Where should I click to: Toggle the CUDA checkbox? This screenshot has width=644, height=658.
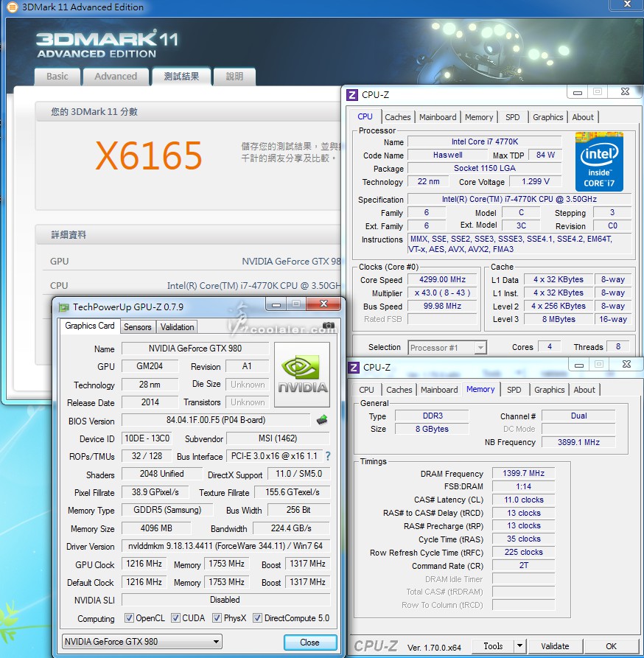(x=176, y=618)
